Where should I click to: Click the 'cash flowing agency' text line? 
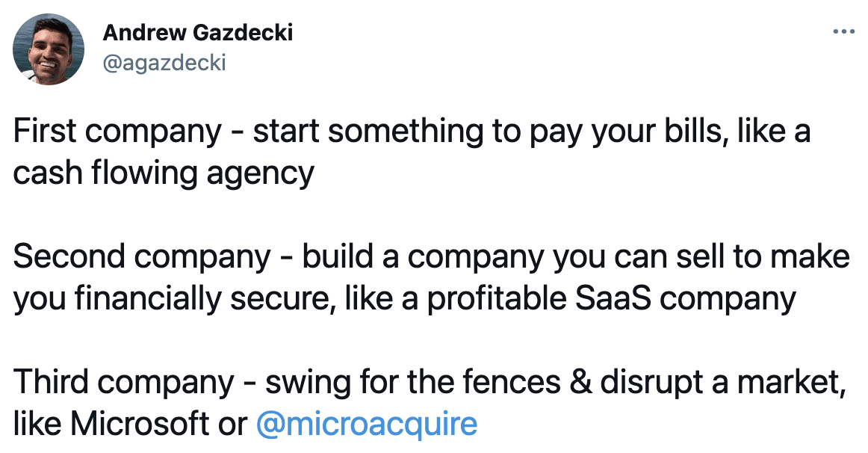click(x=164, y=173)
